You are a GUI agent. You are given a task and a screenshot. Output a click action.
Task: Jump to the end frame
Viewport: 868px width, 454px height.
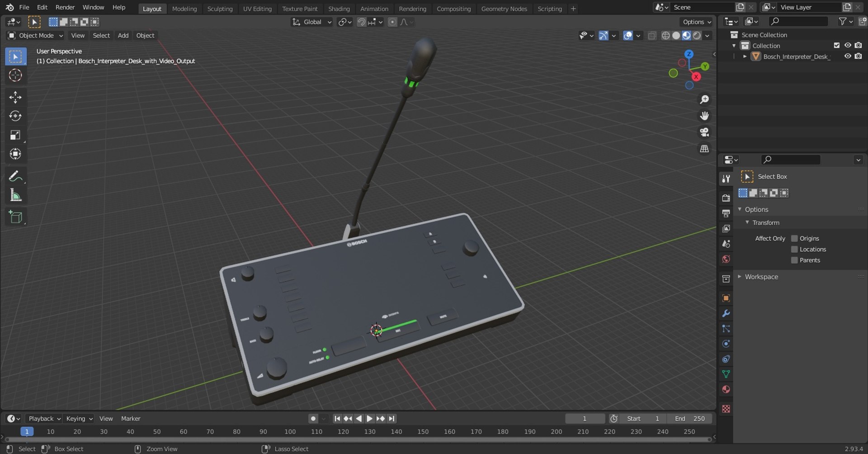pos(392,419)
